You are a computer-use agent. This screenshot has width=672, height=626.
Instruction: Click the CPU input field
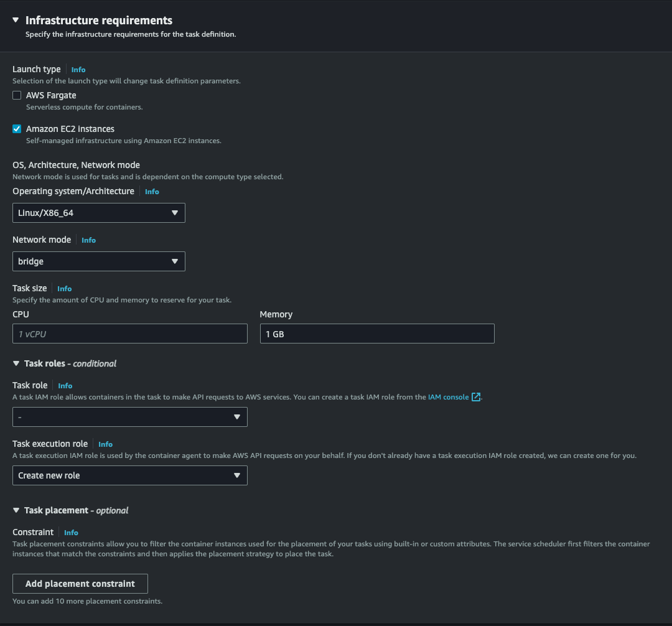130,334
